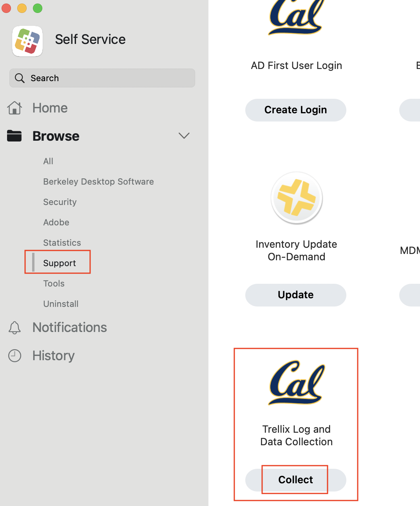This screenshot has width=420, height=506.
Task: Click the History clock icon
Action: [14, 356]
